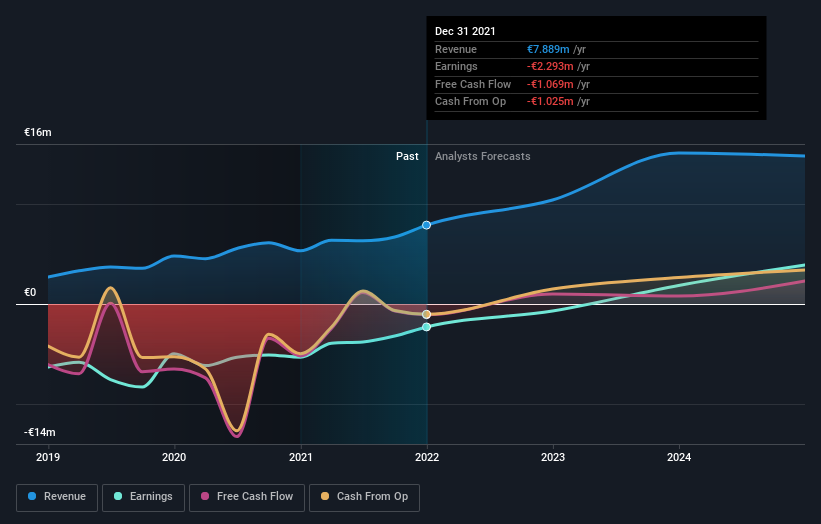Toggle the Revenue series legend button
821x524 pixels.
pos(57,497)
